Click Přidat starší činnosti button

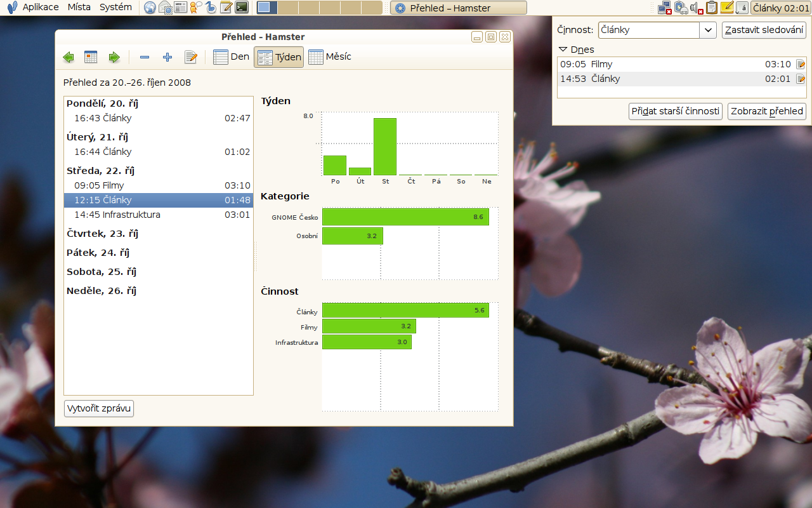(676, 111)
